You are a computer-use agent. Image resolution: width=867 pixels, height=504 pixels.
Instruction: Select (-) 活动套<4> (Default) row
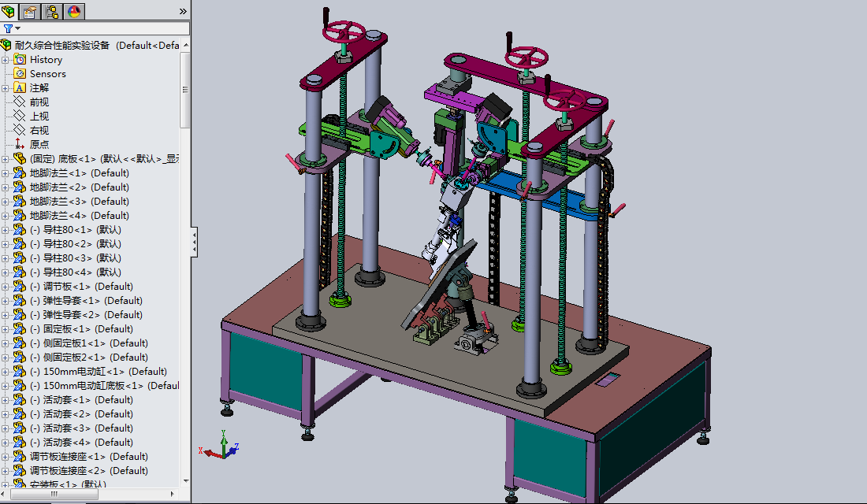click(x=81, y=443)
